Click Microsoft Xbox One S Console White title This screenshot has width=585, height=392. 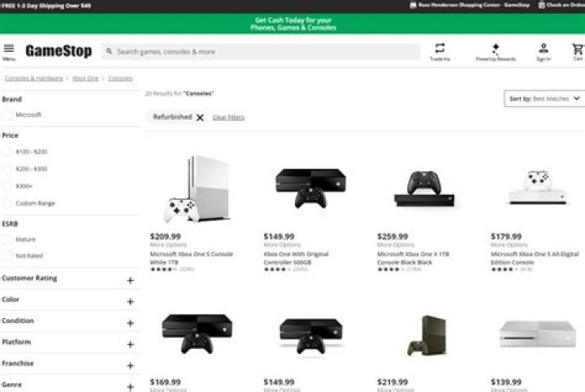(x=192, y=258)
